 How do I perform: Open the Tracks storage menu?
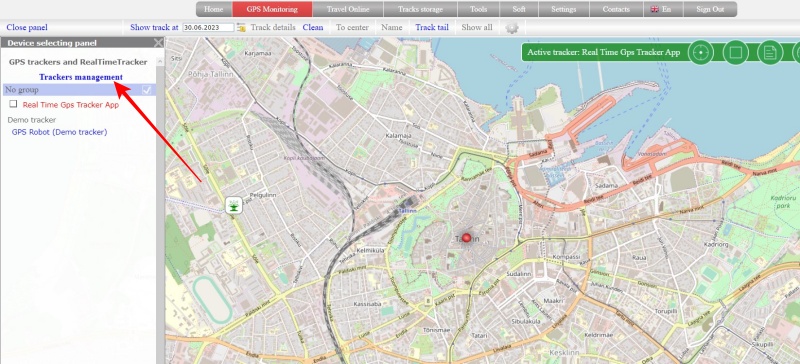coord(420,9)
